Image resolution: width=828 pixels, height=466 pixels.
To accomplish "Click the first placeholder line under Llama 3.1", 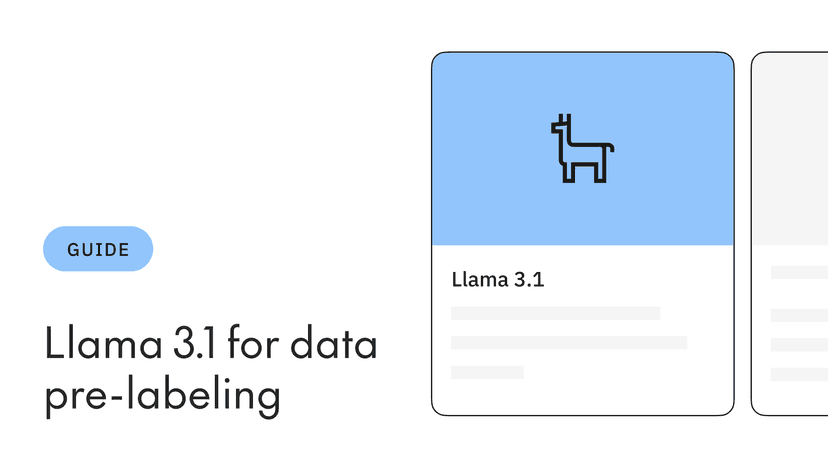I will 555,313.
